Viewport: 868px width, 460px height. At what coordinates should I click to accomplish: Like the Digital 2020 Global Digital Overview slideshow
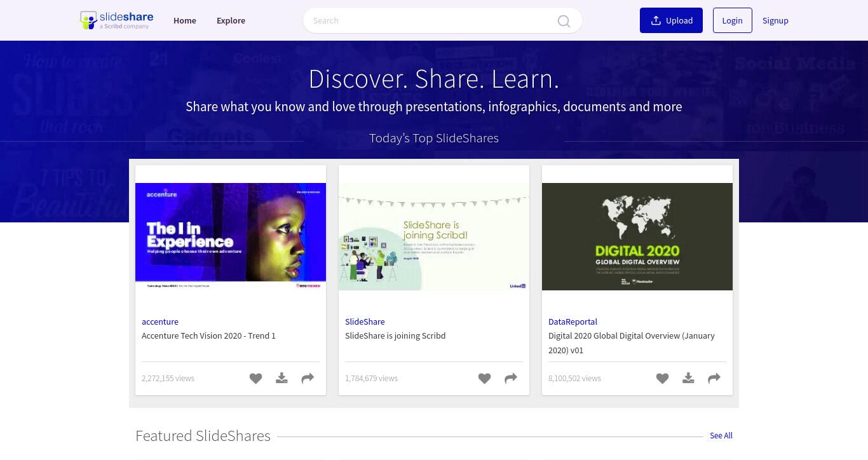coord(662,379)
